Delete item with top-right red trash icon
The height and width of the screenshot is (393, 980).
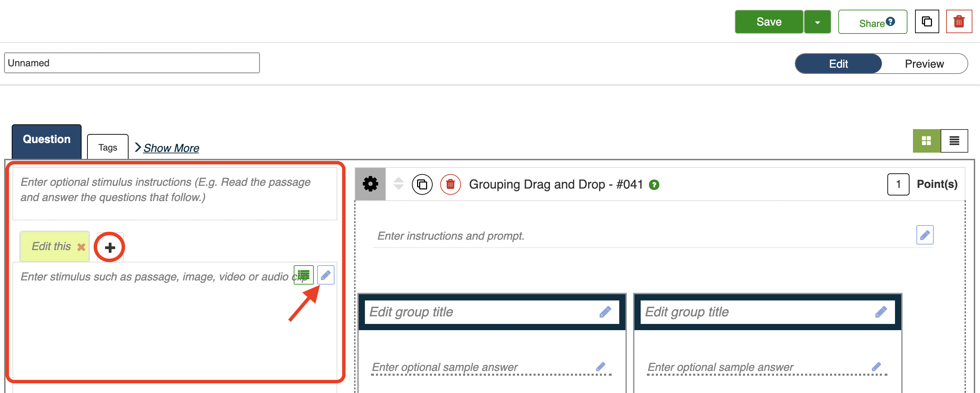pos(958,22)
